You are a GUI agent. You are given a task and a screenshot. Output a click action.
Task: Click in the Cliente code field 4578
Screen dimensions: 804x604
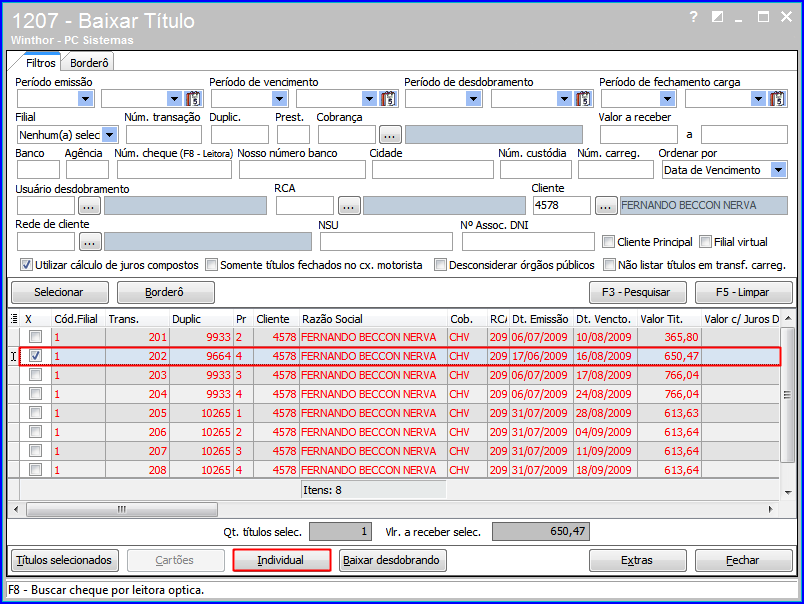pyautogui.click(x=561, y=206)
